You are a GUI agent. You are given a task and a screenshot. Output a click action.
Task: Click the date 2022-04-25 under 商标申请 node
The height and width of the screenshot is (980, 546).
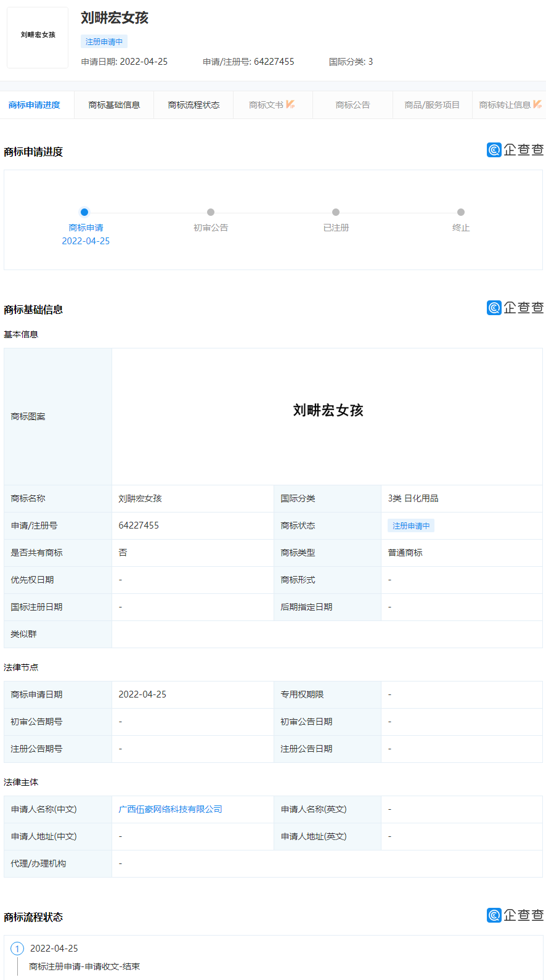point(86,241)
